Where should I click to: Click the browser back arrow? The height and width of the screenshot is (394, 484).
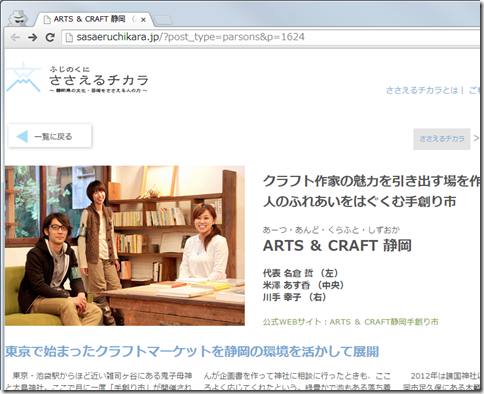pyautogui.click(x=15, y=37)
